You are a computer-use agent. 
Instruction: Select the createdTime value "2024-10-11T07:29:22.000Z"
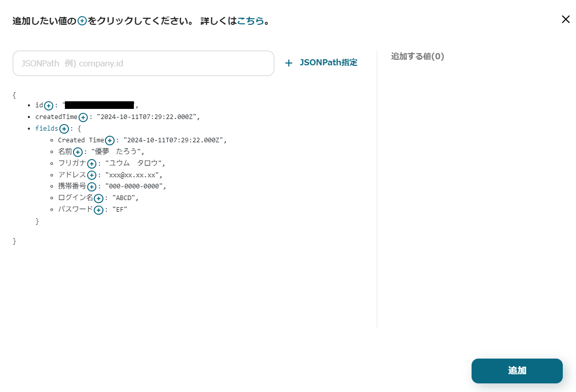(x=147, y=117)
